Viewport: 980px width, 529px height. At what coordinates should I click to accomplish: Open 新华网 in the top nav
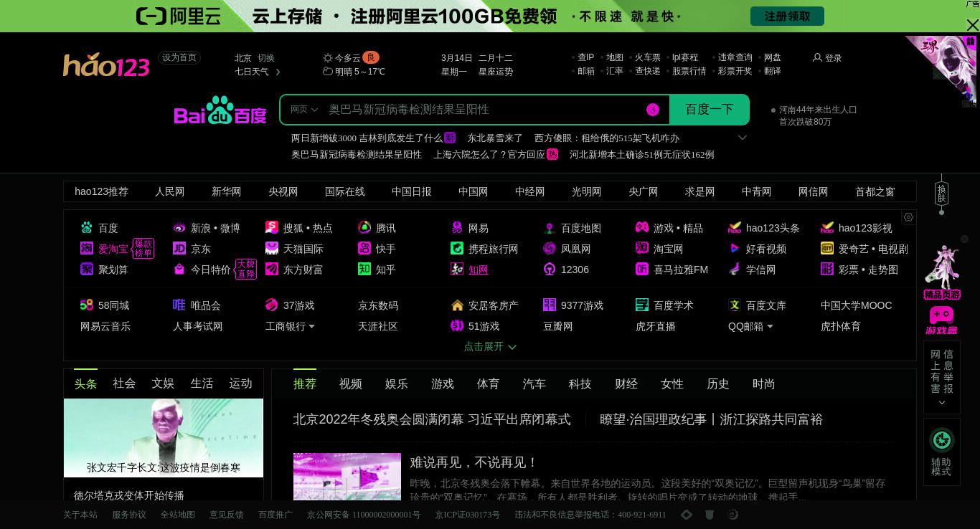click(227, 191)
